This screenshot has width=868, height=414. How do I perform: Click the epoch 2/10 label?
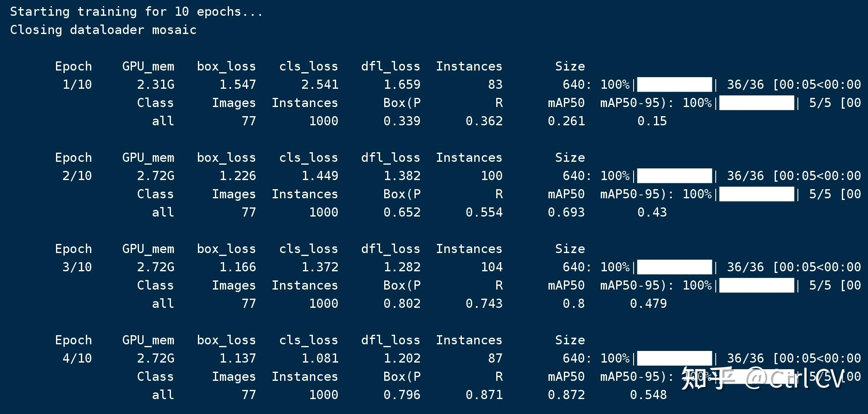click(77, 176)
